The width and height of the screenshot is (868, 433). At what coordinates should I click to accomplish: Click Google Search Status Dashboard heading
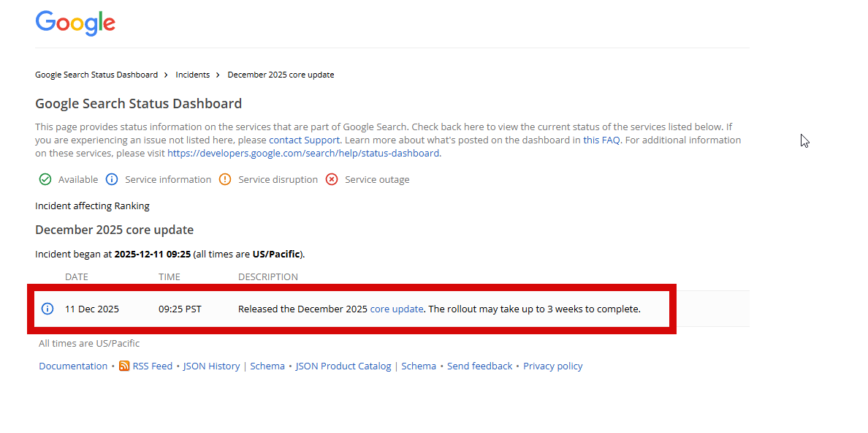click(138, 104)
